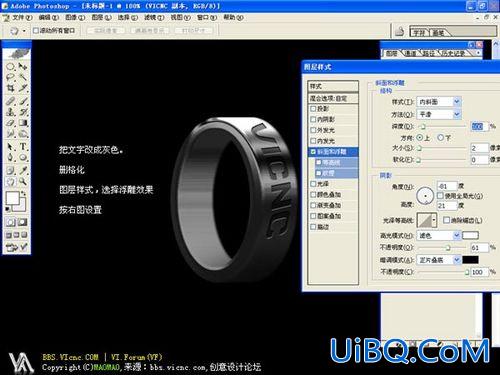Select the Slice tool
500x375 pixels.
click(23, 88)
